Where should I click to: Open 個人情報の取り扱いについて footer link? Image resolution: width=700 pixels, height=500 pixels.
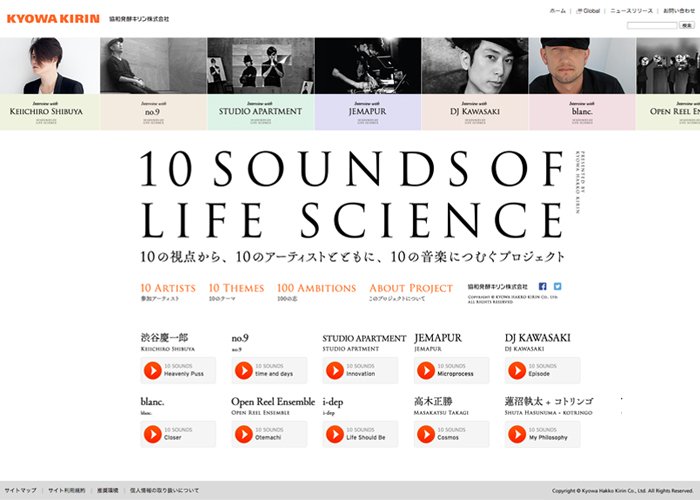coord(164,490)
